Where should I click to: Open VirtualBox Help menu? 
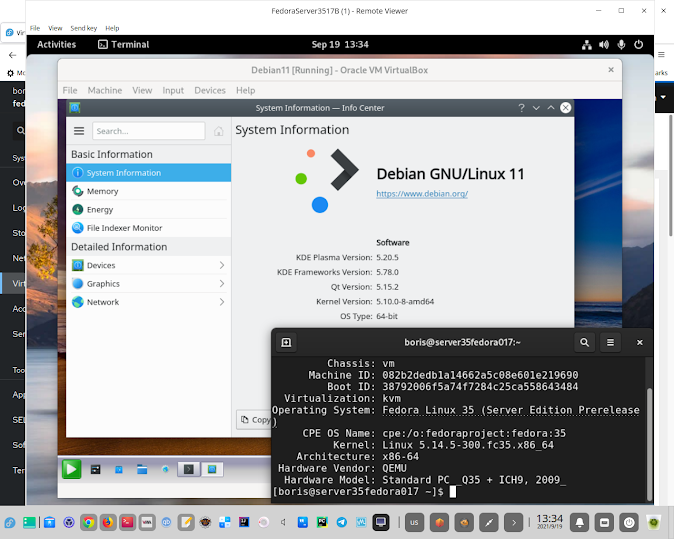[x=245, y=90]
